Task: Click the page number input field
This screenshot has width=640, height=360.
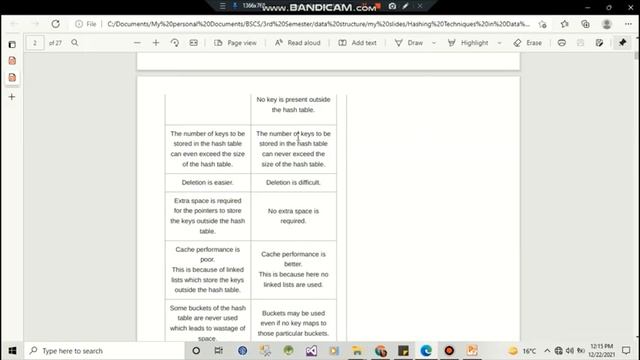Action: (x=35, y=43)
